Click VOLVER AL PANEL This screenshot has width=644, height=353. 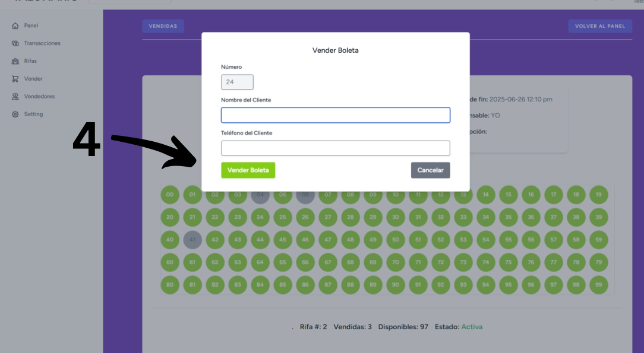(600, 26)
